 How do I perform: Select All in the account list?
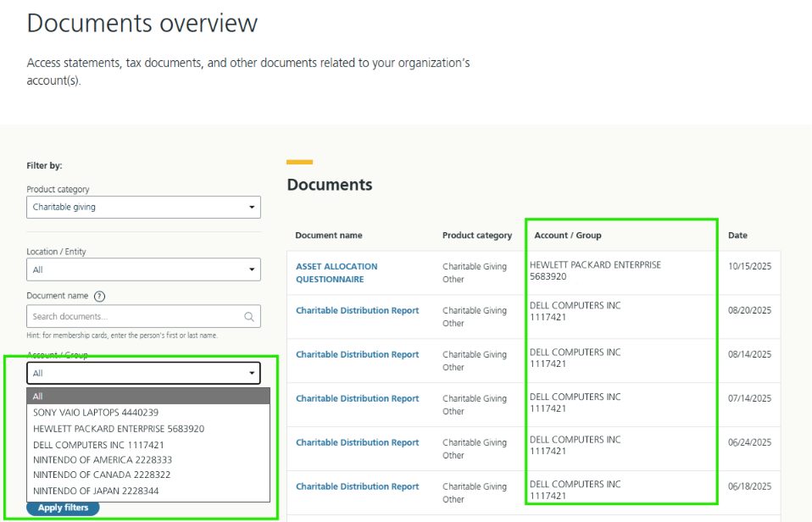[x=148, y=397]
